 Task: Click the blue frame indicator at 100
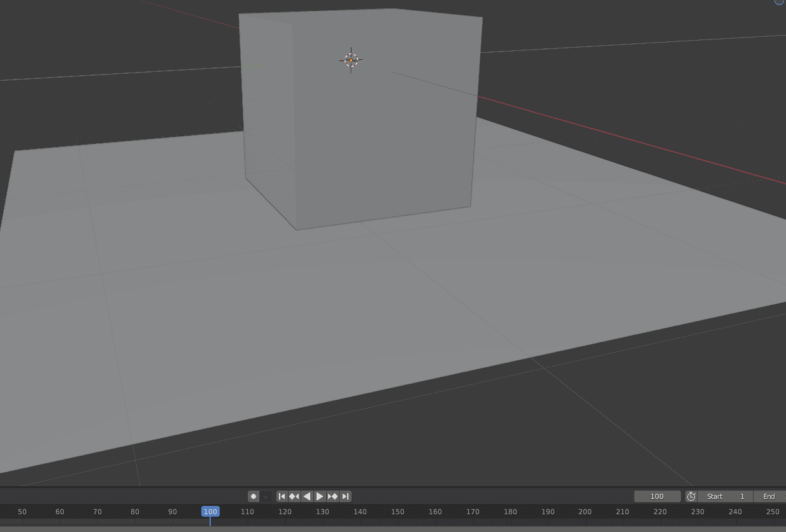pyautogui.click(x=211, y=511)
